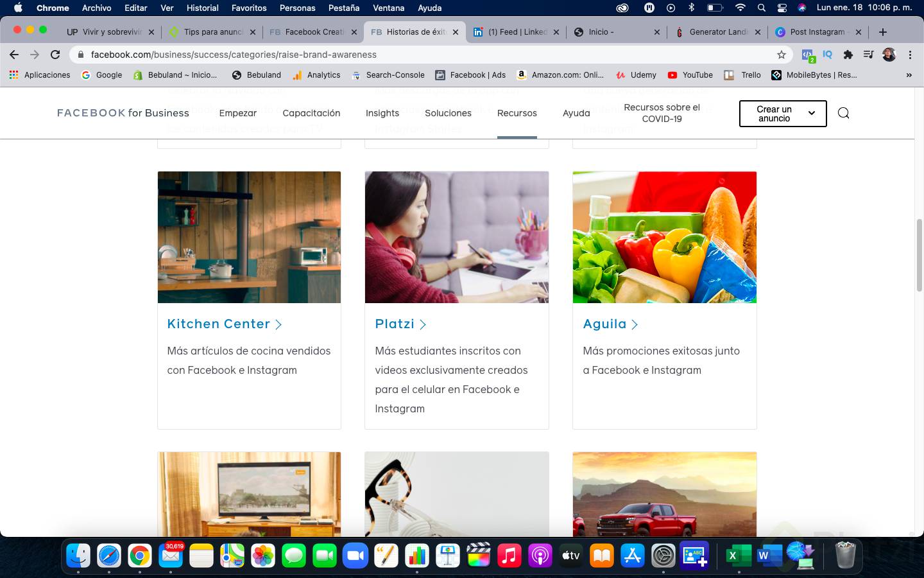Open System Preferences from the dock
Screen dimensions: 924x578
tap(663, 556)
